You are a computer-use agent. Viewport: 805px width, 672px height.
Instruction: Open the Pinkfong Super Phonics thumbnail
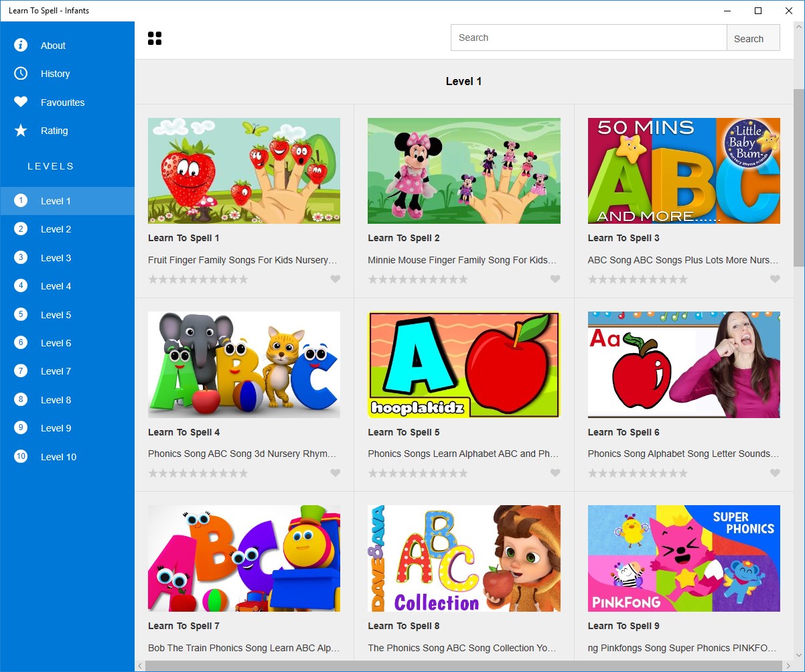(684, 558)
